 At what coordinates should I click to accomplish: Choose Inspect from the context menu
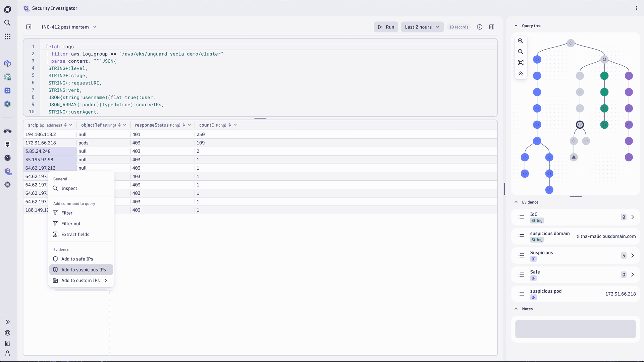coord(81,188)
